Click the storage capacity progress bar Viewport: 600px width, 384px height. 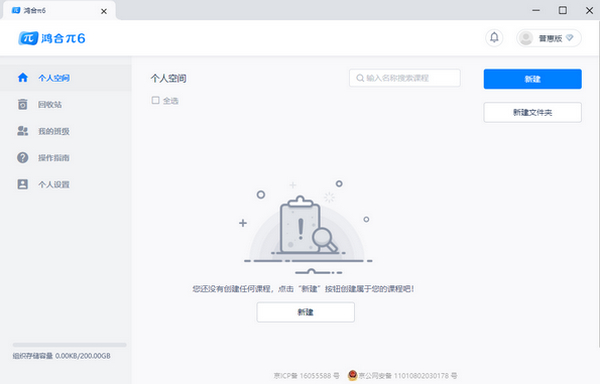point(69,345)
